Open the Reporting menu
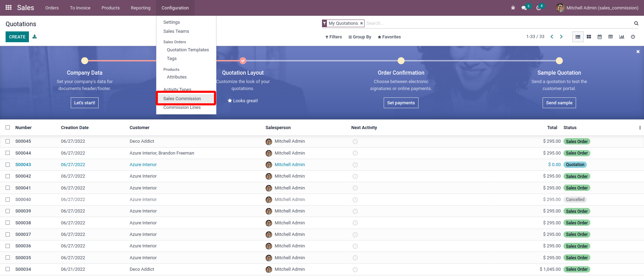644x276 pixels. (140, 8)
